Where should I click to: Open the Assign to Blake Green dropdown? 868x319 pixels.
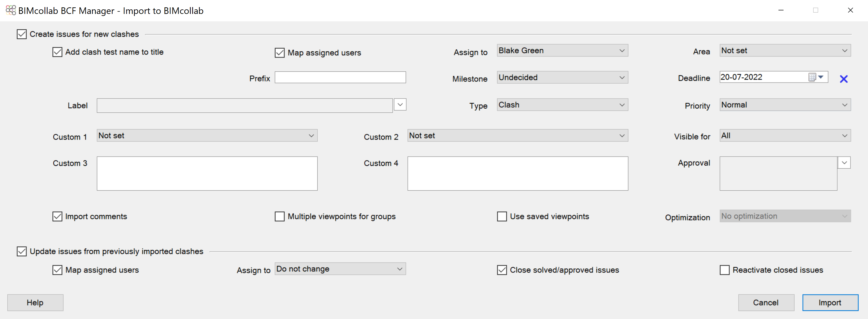(x=562, y=51)
